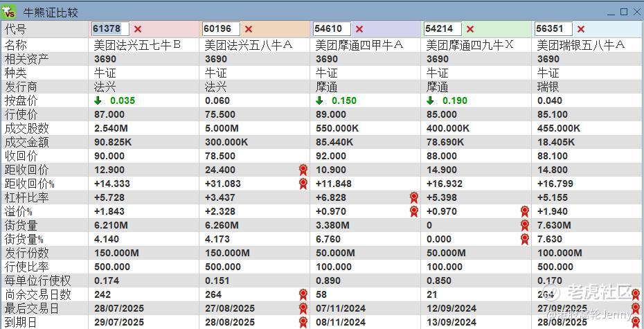
Task: Click the expiry date 08/11/2024
Action: point(341,323)
